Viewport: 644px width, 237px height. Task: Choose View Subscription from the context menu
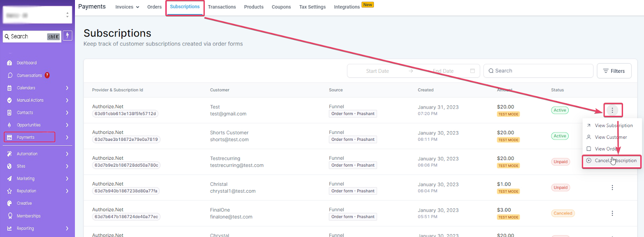(x=611, y=126)
